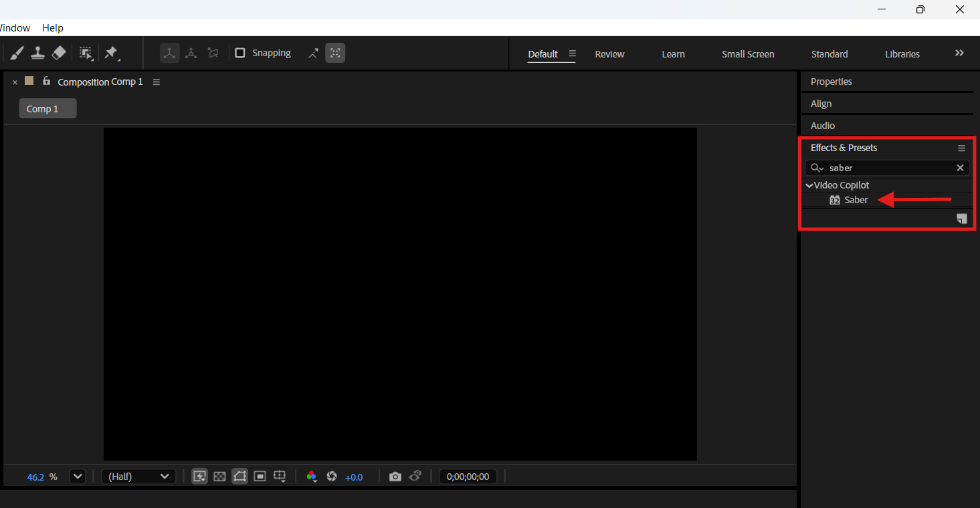The width and height of the screenshot is (980, 508).
Task: Reset exposure aperture icon
Action: click(331, 477)
